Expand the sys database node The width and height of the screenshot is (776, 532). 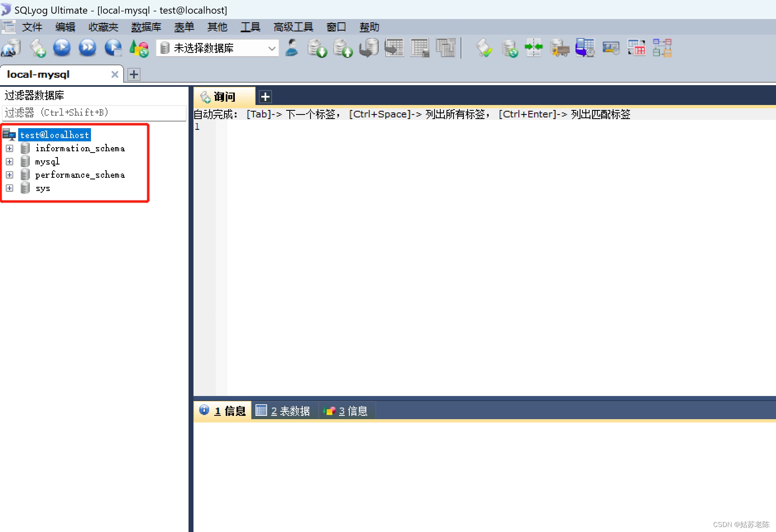(10, 188)
